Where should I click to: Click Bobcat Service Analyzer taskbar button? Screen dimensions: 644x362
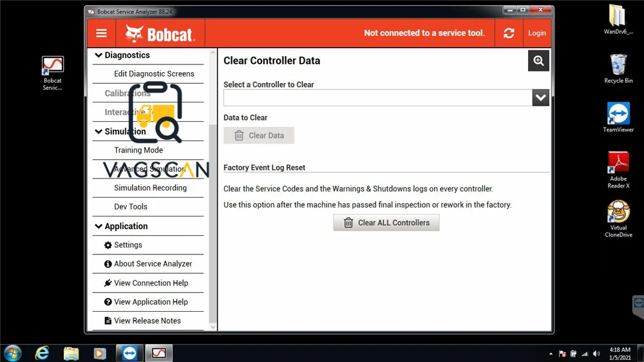point(159,354)
